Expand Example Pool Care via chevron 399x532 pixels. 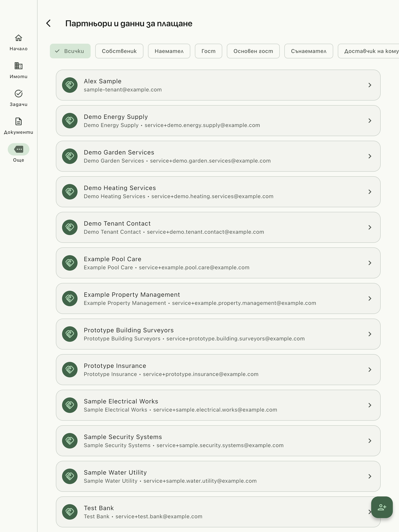pos(370,263)
